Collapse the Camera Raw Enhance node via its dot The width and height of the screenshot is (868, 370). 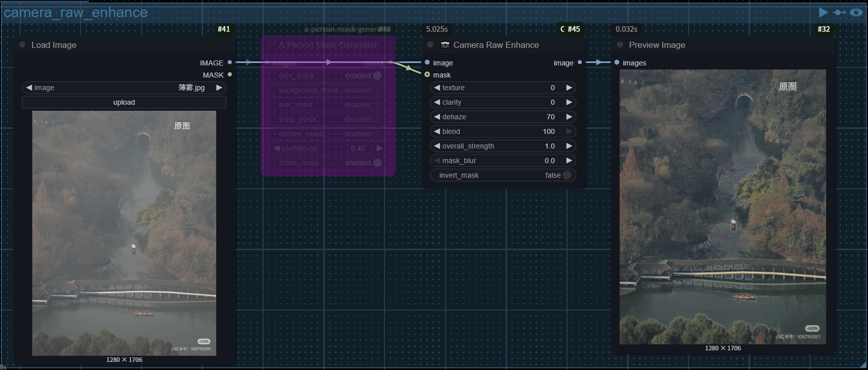coord(430,45)
